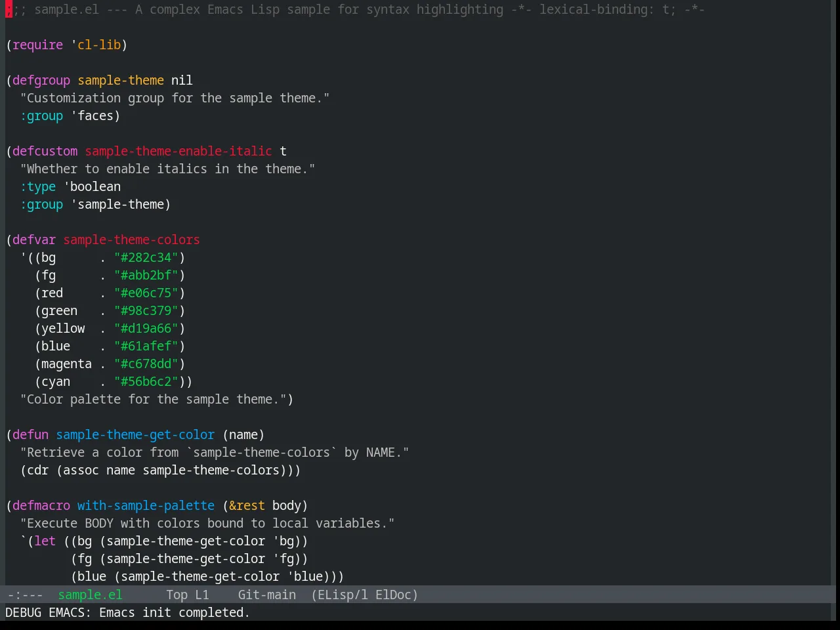Image resolution: width=840 pixels, height=630 pixels.
Task: Click the "#e06c75" color string
Action: pos(146,293)
